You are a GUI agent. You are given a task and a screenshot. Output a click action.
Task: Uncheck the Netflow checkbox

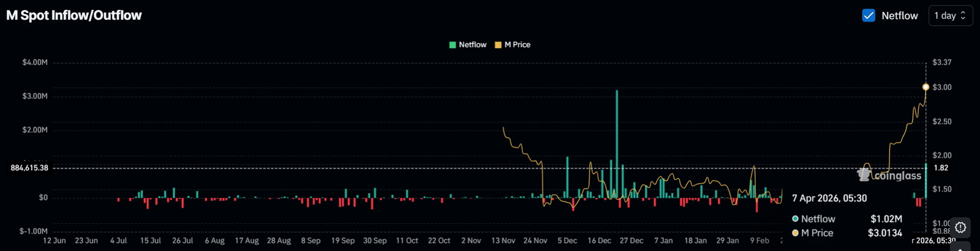(869, 15)
